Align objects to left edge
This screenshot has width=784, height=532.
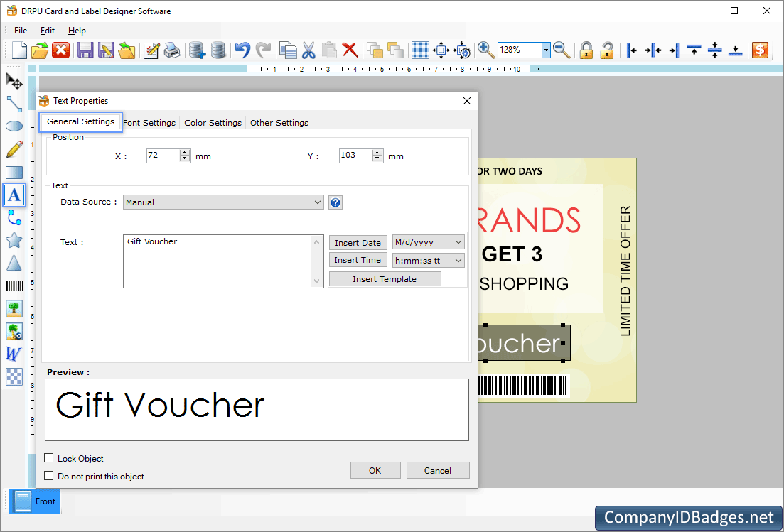pos(632,50)
